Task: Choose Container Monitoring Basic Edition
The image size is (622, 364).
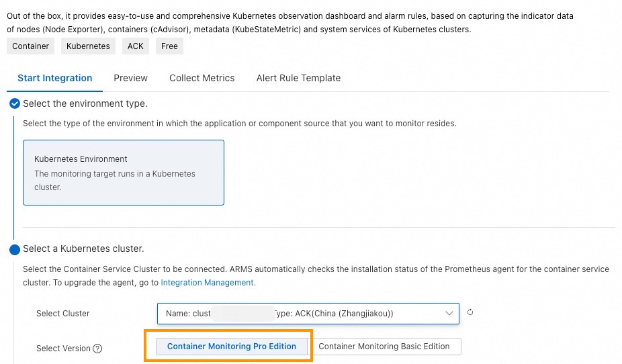Action: coord(384,347)
